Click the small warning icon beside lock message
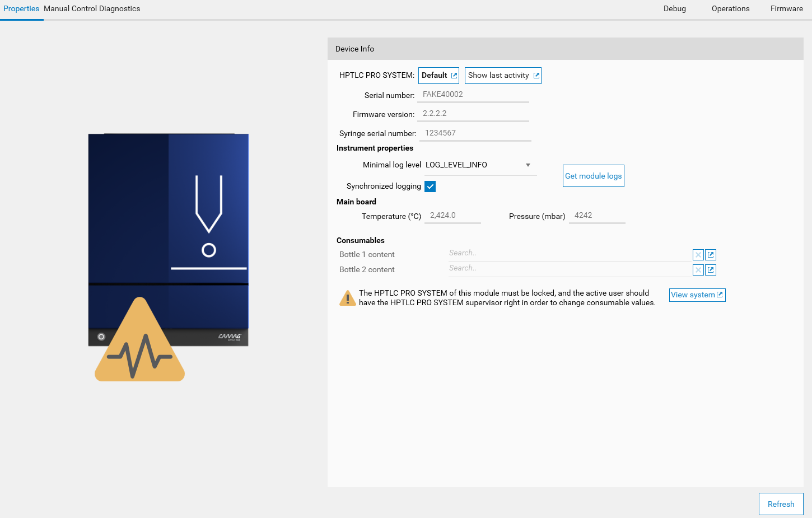The width and height of the screenshot is (812, 518). (x=347, y=298)
